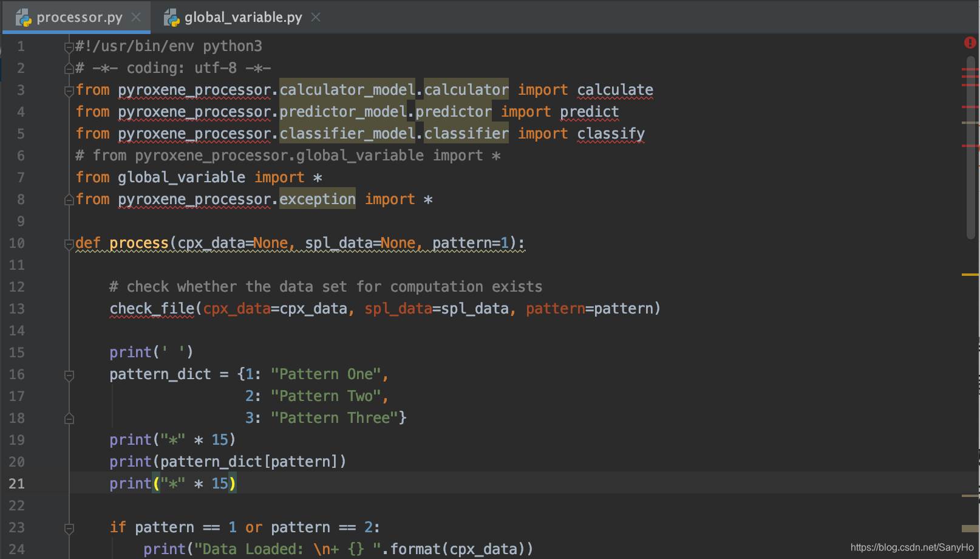Click the fold icon next to the if statement on line 23

69,527
